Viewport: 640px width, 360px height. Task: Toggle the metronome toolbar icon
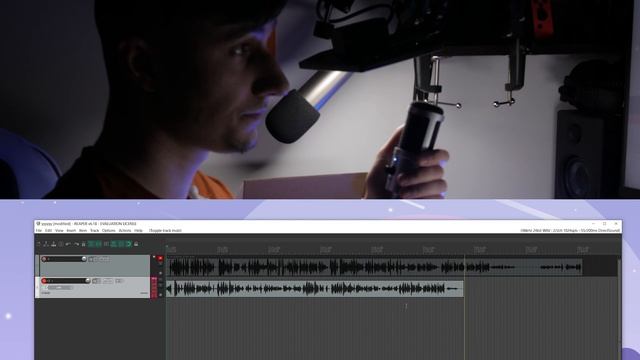click(x=83, y=244)
